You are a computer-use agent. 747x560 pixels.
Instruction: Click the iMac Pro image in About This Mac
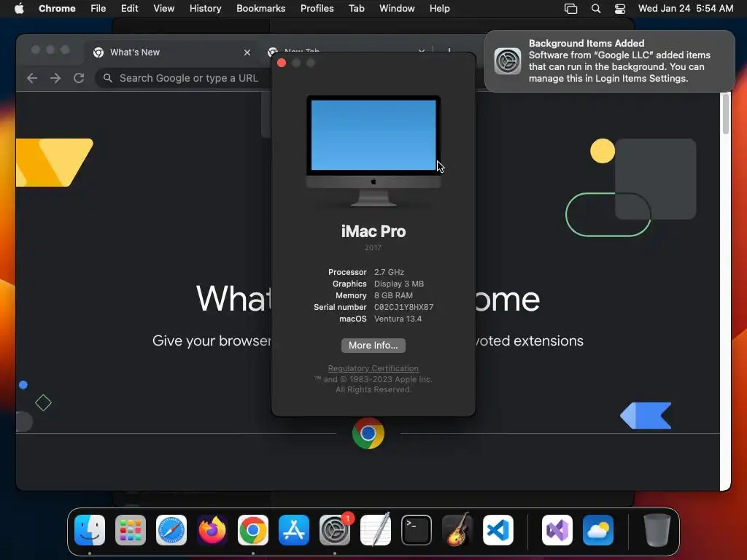pos(373,151)
